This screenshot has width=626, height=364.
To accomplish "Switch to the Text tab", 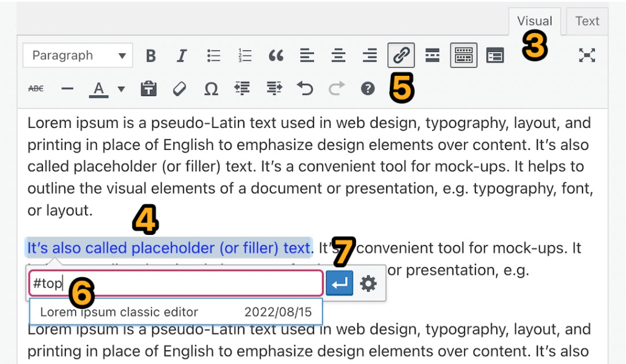I will click(586, 21).
